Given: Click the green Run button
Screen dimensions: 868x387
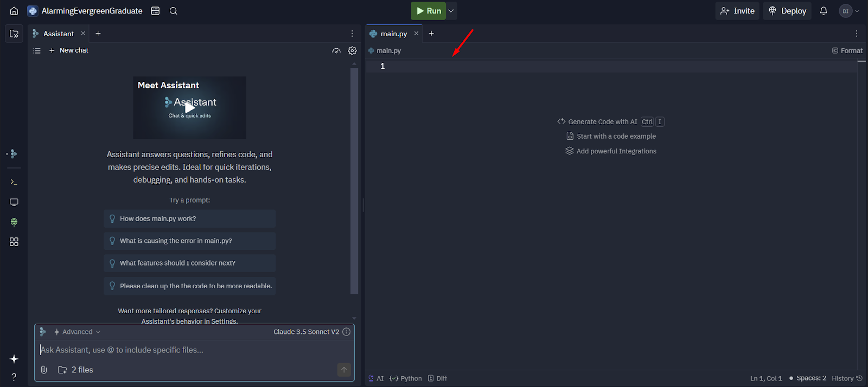Looking at the screenshot, I should [429, 11].
